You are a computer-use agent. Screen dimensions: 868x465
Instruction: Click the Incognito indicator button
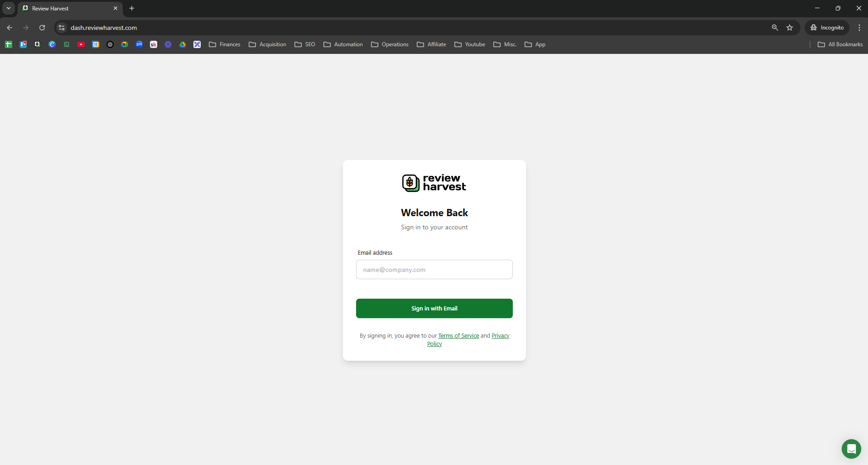(827, 28)
